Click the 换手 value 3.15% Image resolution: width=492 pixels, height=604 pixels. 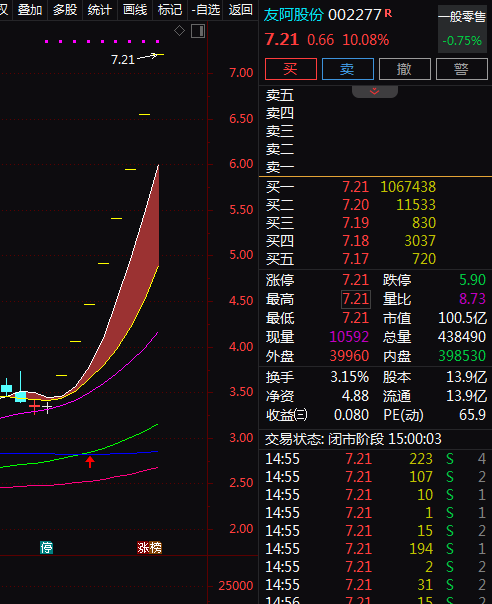[x=349, y=377]
